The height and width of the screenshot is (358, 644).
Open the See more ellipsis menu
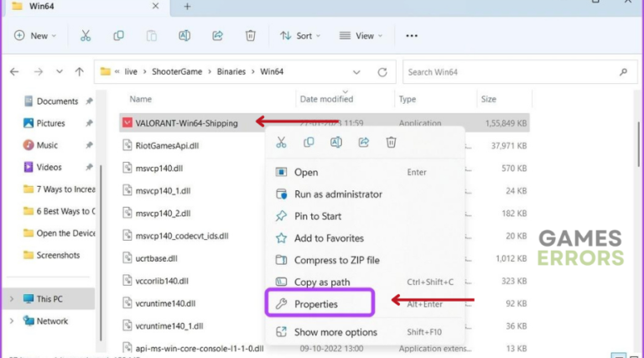pos(412,36)
